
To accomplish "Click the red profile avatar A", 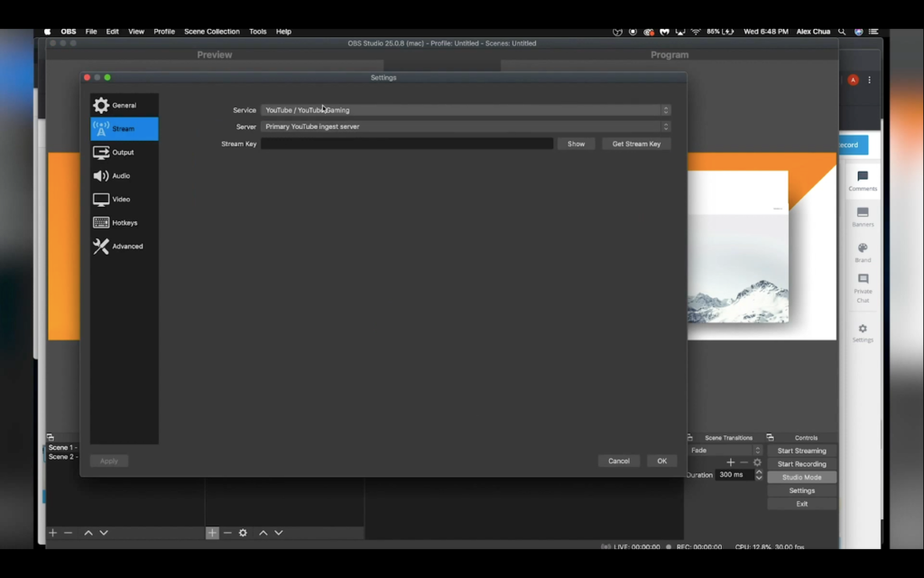I will coord(853,80).
